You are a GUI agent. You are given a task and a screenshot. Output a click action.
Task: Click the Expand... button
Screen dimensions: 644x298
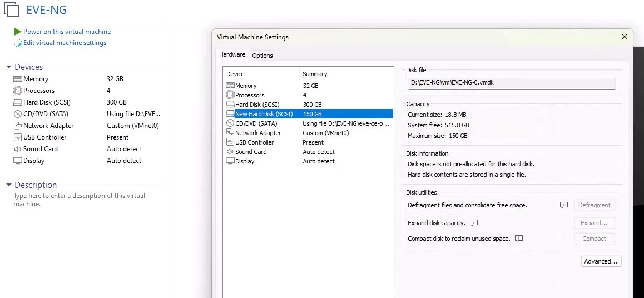(595, 223)
